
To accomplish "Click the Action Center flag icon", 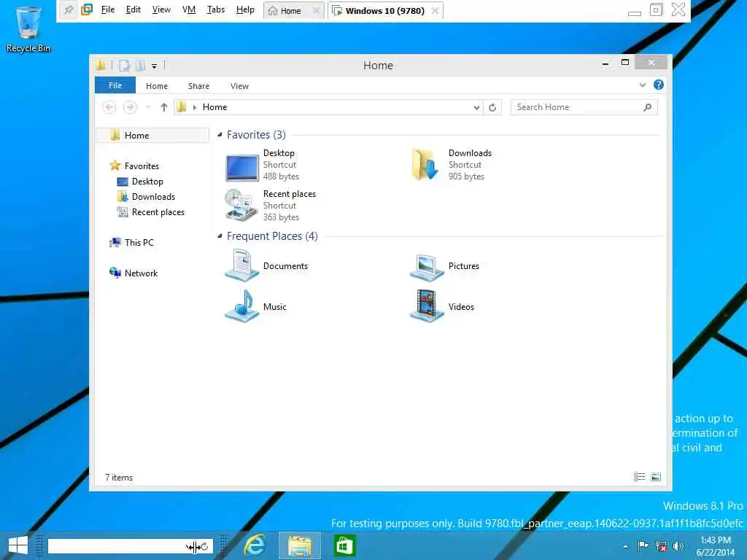I will 643,545.
